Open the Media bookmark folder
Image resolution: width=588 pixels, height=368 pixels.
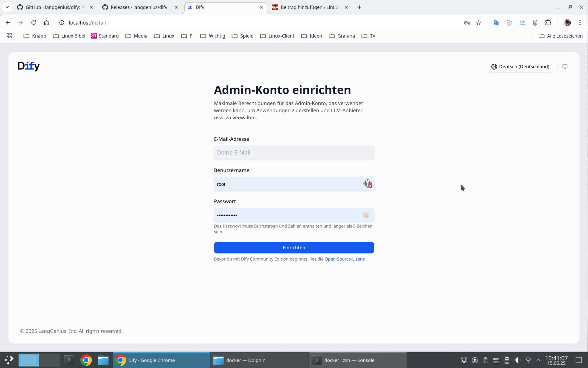click(x=136, y=36)
